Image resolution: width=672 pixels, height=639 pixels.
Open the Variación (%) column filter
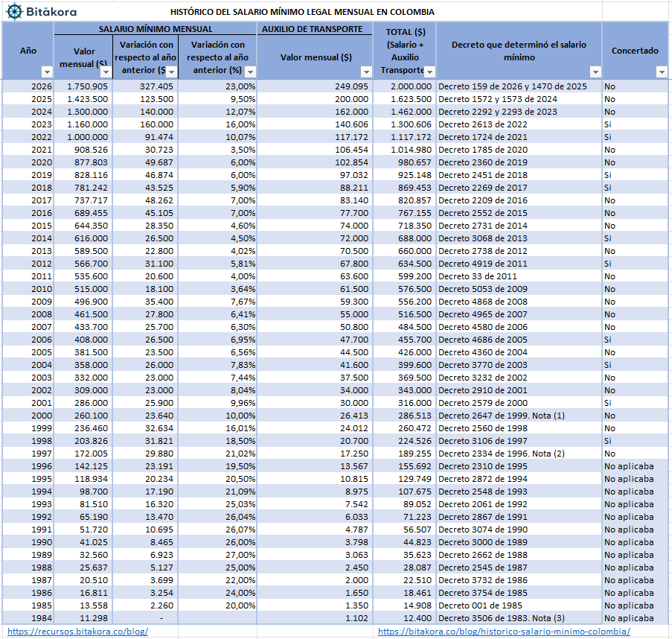251,72
